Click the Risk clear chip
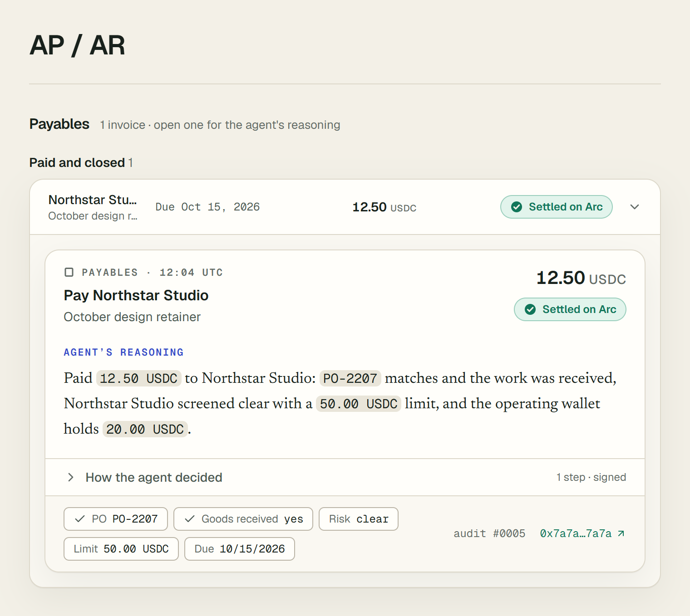This screenshot has width=690, height=616. click(359, 519)
